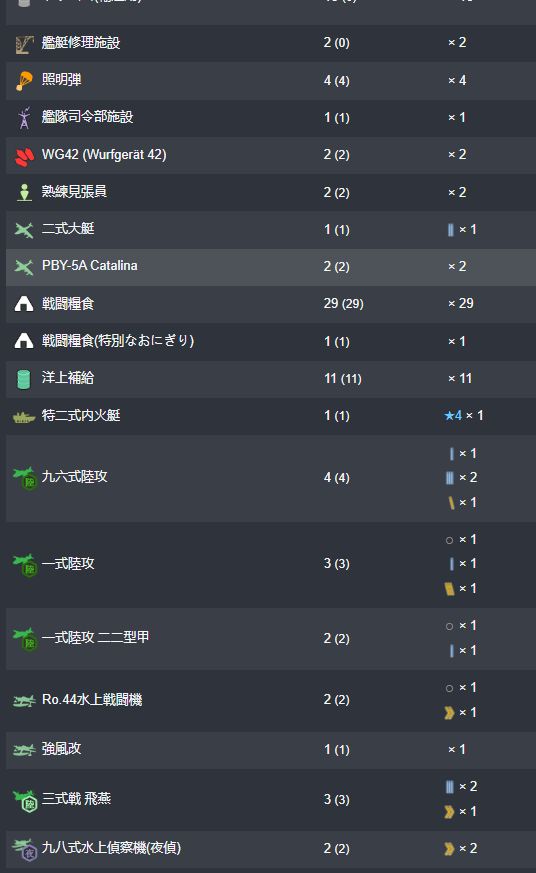The image size is (536, 873).
Task: Click the special Type 2 amphibious tank icon
Action: pyautogui.click(x=24, y=416)
